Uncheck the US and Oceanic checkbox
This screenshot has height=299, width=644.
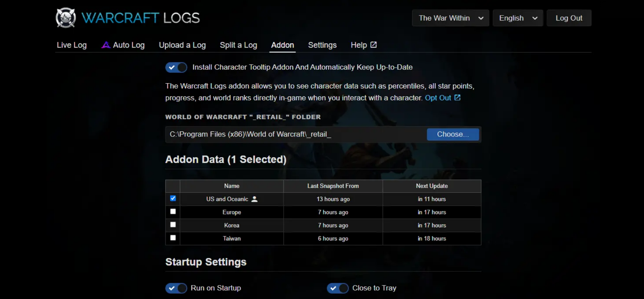pos(173,198)
